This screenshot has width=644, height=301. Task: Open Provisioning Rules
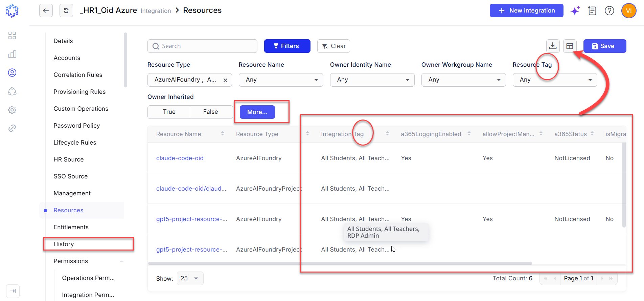[79, 92]
